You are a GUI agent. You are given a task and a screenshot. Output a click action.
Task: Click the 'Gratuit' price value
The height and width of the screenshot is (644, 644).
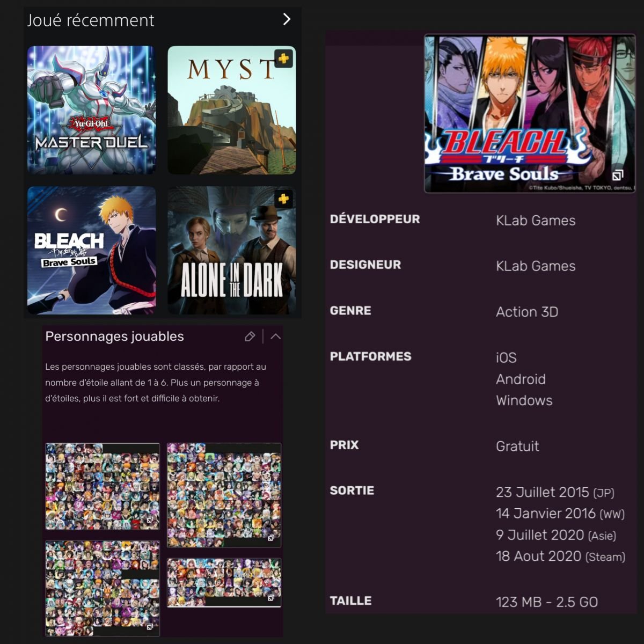pos(517,446)
